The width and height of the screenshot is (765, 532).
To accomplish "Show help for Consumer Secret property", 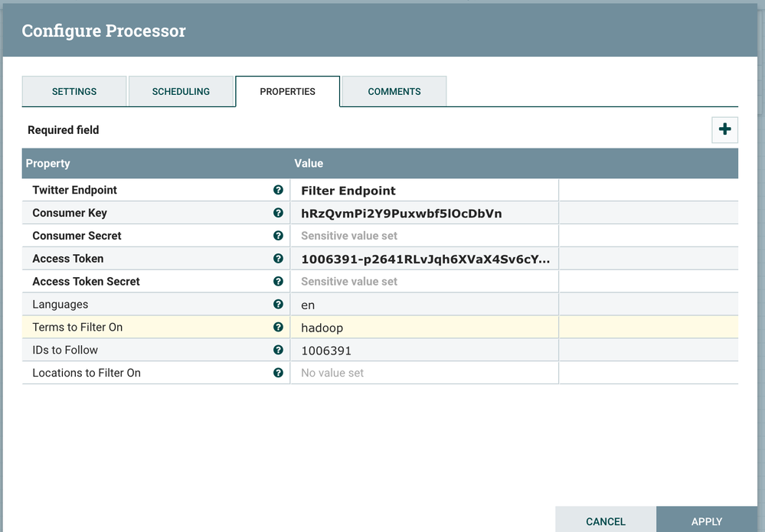I will (278, 236).
